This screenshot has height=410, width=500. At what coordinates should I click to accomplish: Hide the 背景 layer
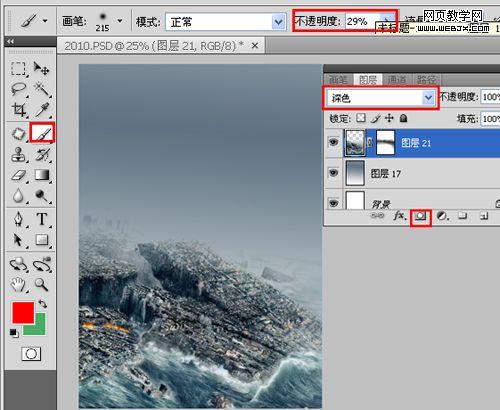click(x=333, y=202)
